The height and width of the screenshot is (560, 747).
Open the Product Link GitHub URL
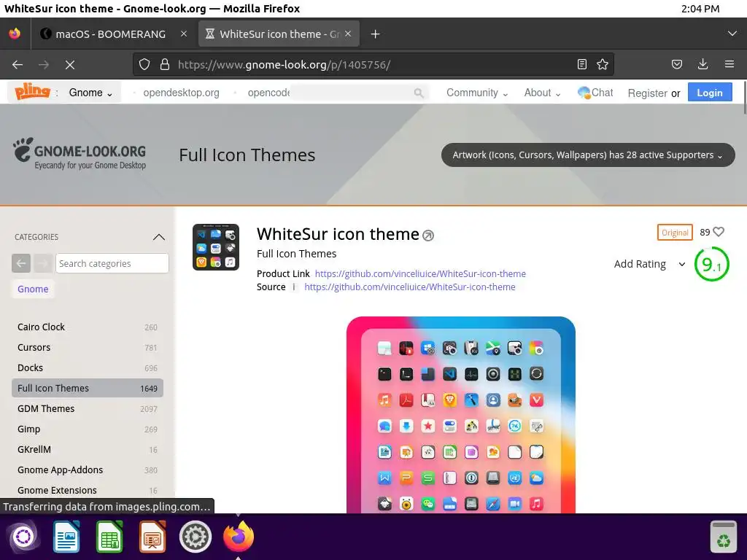[x=420, y=274]
